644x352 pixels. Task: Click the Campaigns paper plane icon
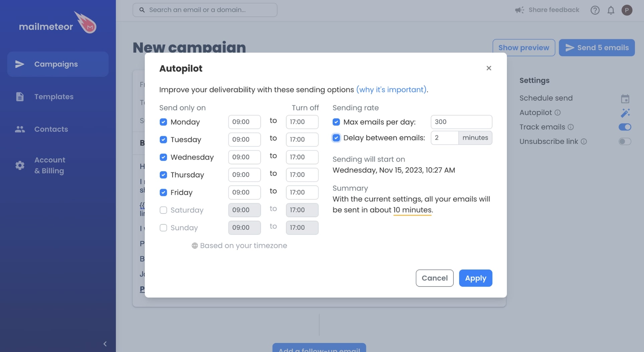tap(20, 64)
